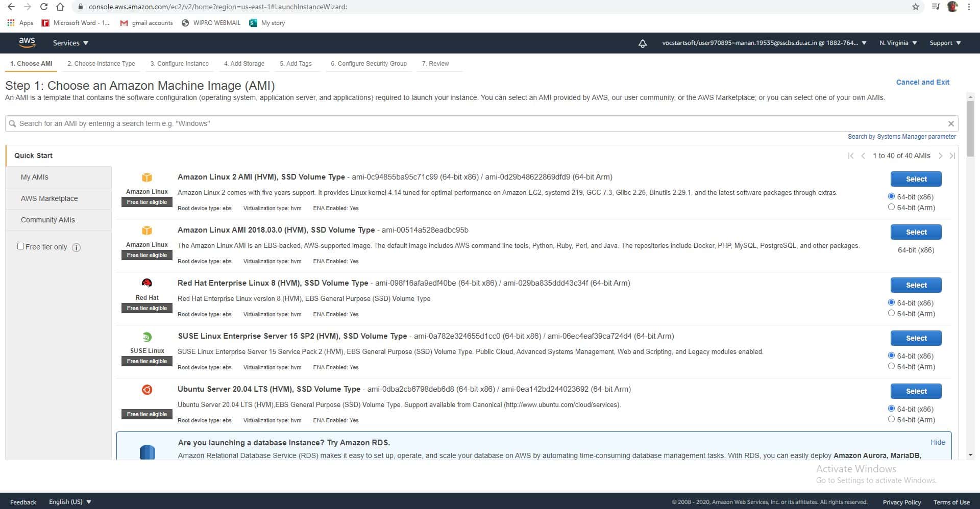
Task: Click the Red Hat logo icon
Action: click(x=147, y=283)
